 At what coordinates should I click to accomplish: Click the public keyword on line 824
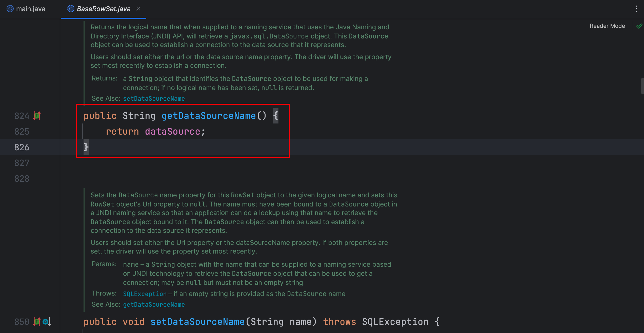tap(100, 116)
